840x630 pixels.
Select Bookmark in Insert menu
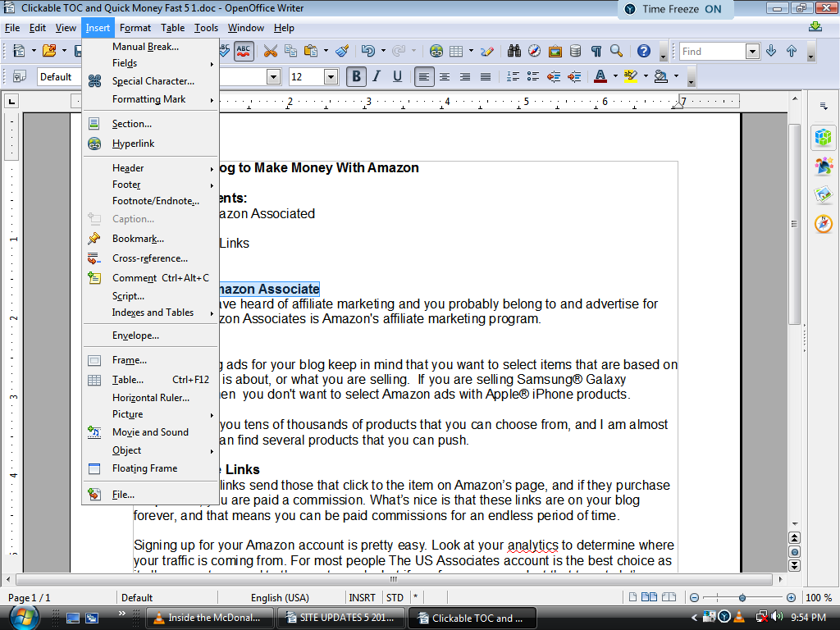[x=151, y=239]
